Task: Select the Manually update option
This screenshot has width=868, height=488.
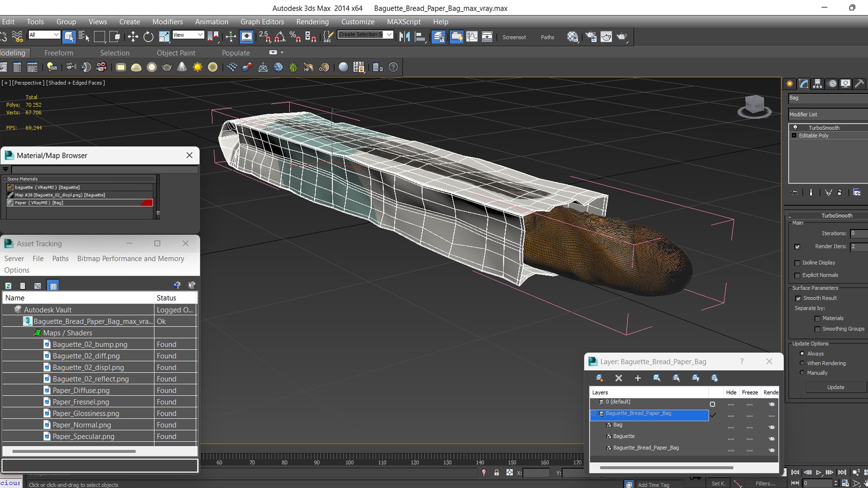Action: coord(802,373)
